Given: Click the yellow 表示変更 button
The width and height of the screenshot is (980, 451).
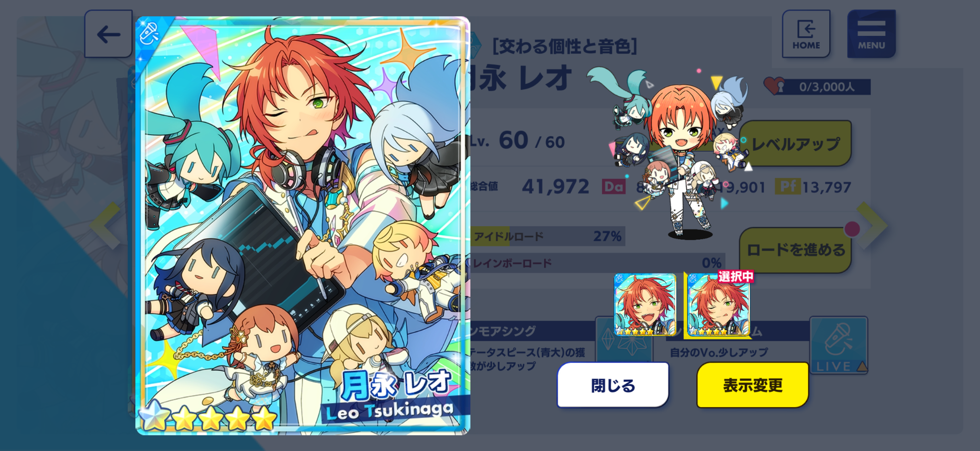Looking at the screenshot, I should tap(753, 385).
